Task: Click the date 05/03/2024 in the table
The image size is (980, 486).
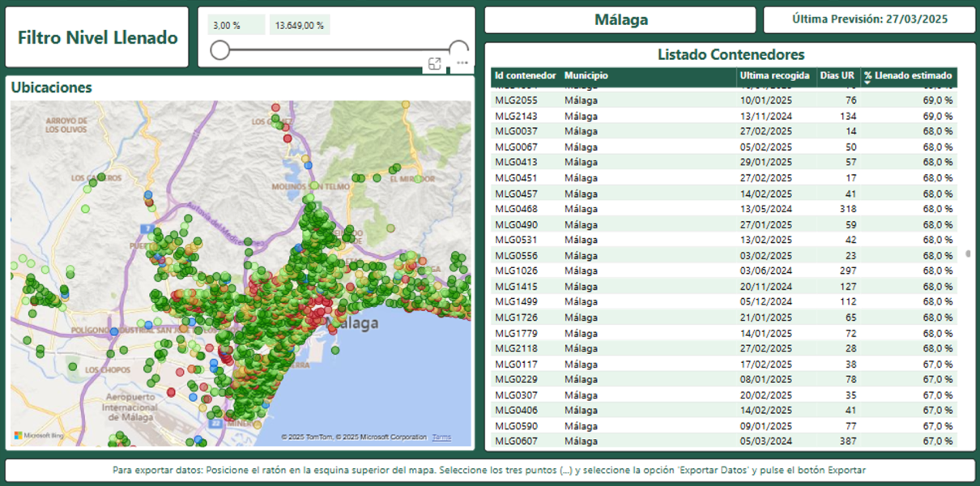Action: pos(766,441)
